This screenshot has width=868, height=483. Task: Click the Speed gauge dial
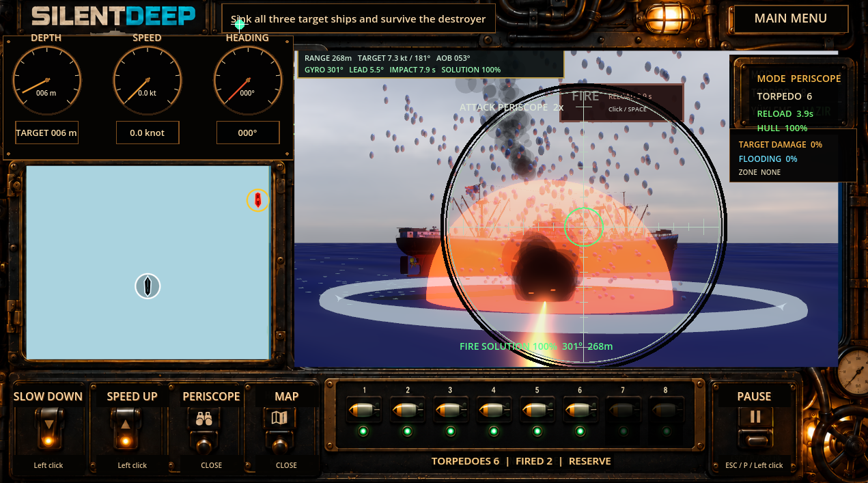pos(147,81)
